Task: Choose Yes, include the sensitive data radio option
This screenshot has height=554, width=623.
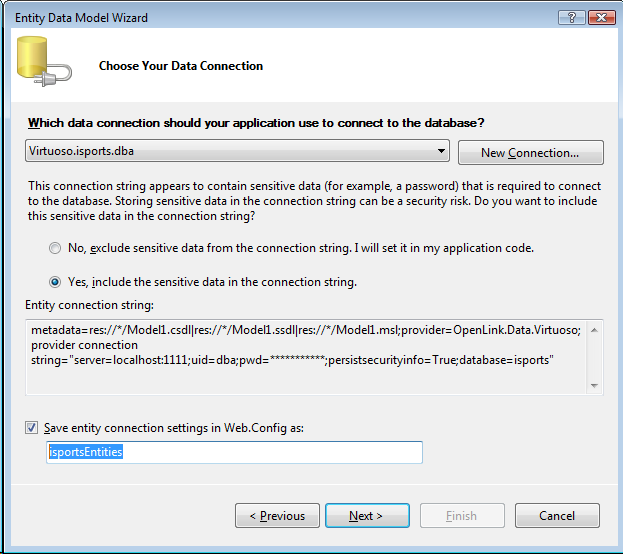Action: (x=55, y=282)
